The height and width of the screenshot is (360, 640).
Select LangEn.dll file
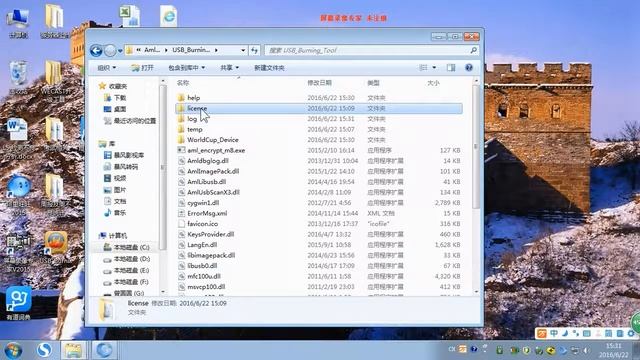[319, 245]
